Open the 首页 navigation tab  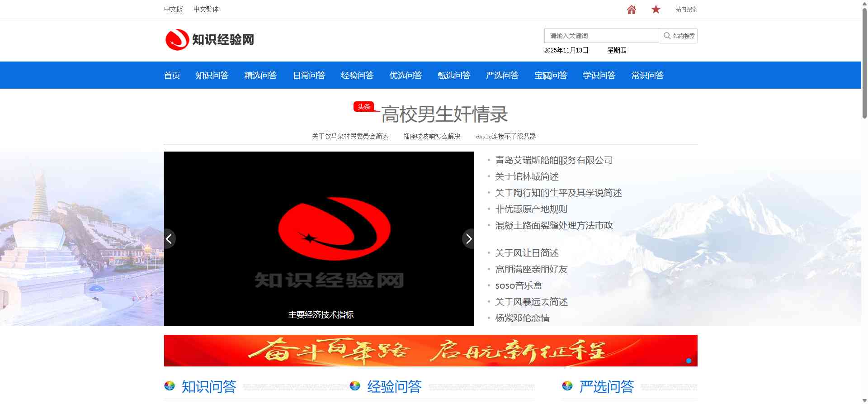click(x=172, y=75)
